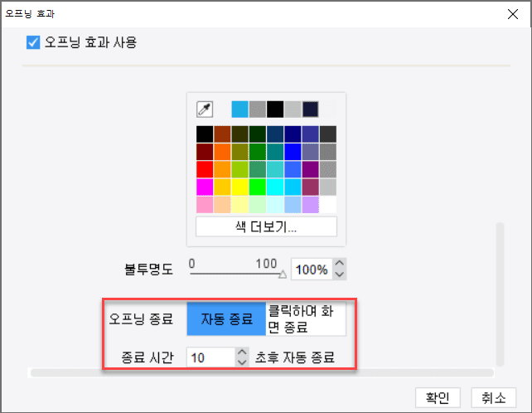Viewport: 532px width, 413px height.
Task: Select the golden yellow swatch in the fourth row
Action: click(222, 187)
